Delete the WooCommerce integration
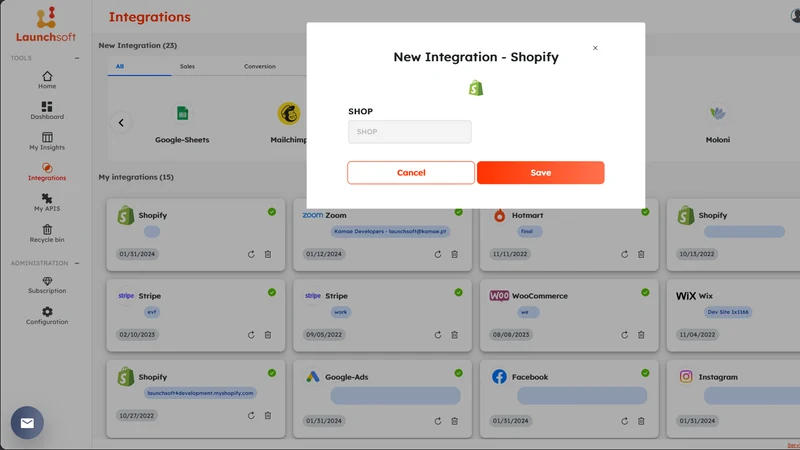 641,335
